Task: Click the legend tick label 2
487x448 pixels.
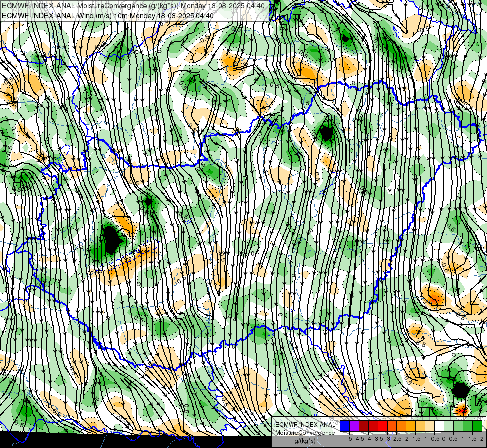Action: [482, 439]
